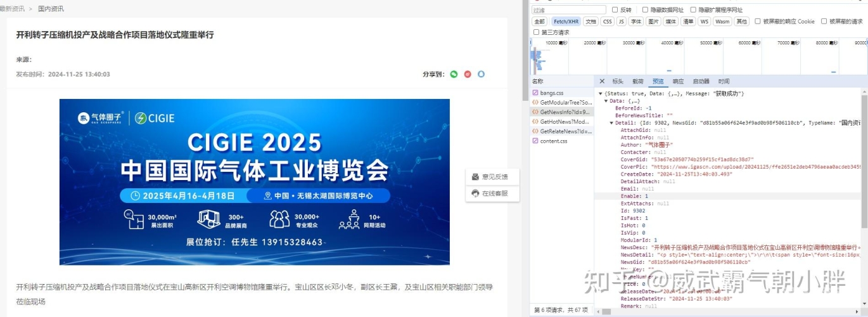Select the GetRelateNews request row
The image size is (868, 317).
coord(562,131)
